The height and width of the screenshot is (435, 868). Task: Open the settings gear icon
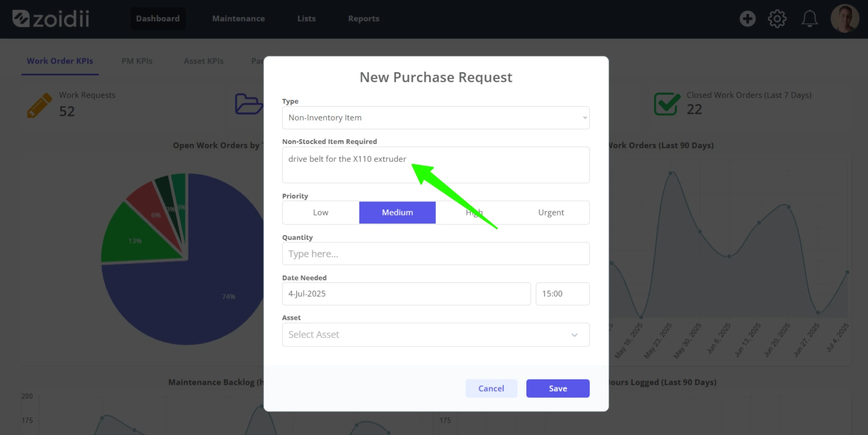pyautogui.click(x=777, y=19)
